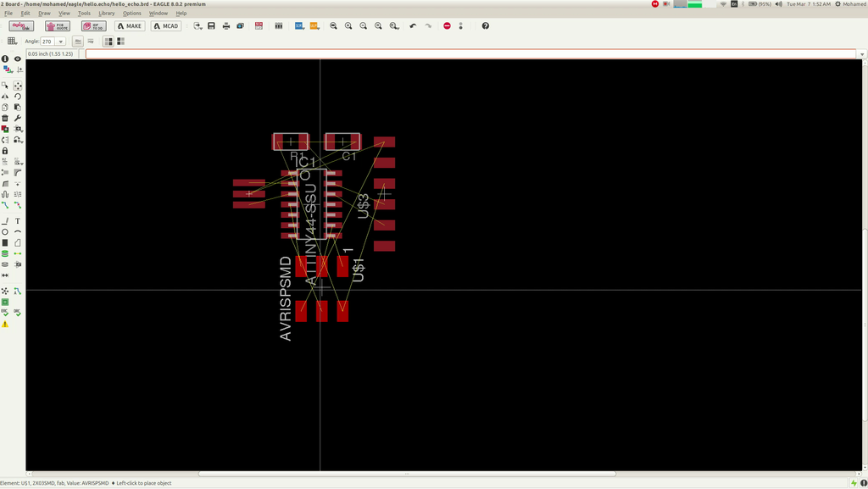Open the Run ULP dropdown
Image resolution: width=868 pixels, height=489 pixels.
coord(314,26)
